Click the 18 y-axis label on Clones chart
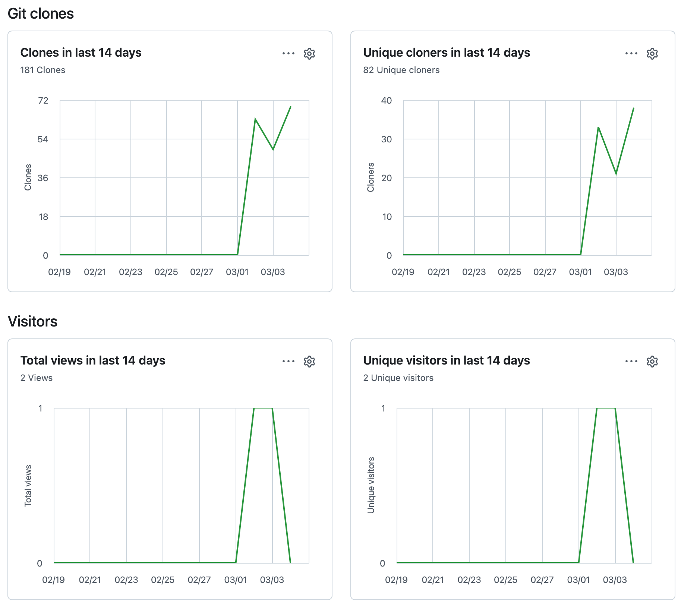 [x=44, y=217]
